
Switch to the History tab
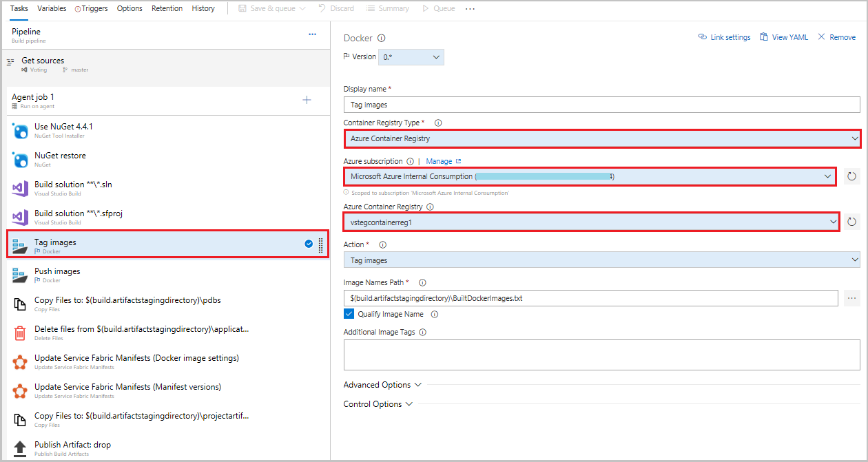pos(203,8)
